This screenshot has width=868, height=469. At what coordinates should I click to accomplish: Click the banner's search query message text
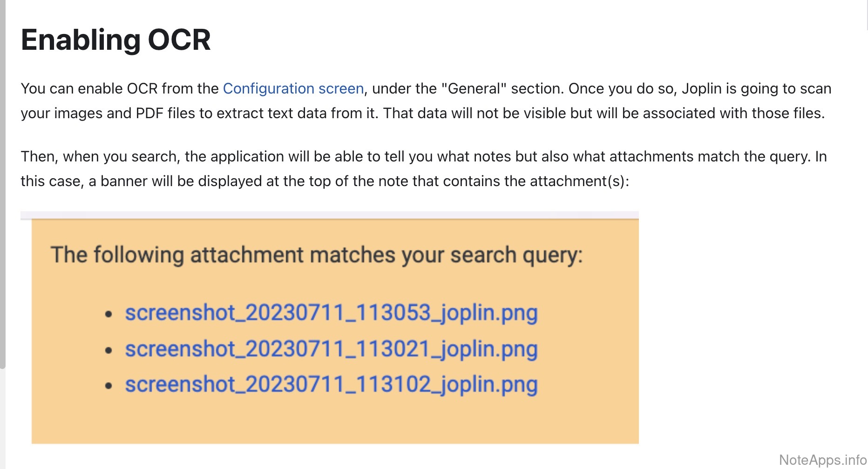tap(316, 255)
